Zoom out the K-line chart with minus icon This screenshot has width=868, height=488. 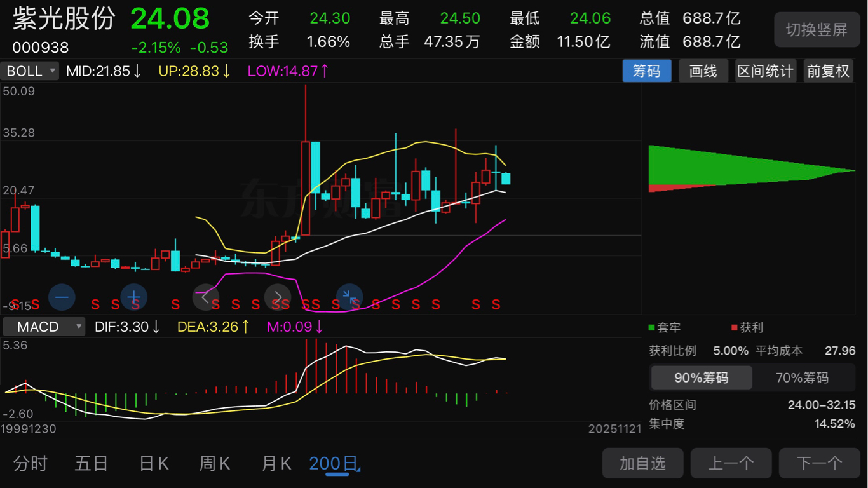tap(62, 297)
